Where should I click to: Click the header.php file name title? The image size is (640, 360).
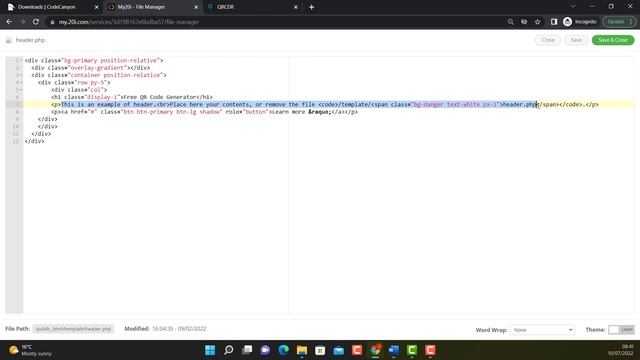tap(30, 40)
